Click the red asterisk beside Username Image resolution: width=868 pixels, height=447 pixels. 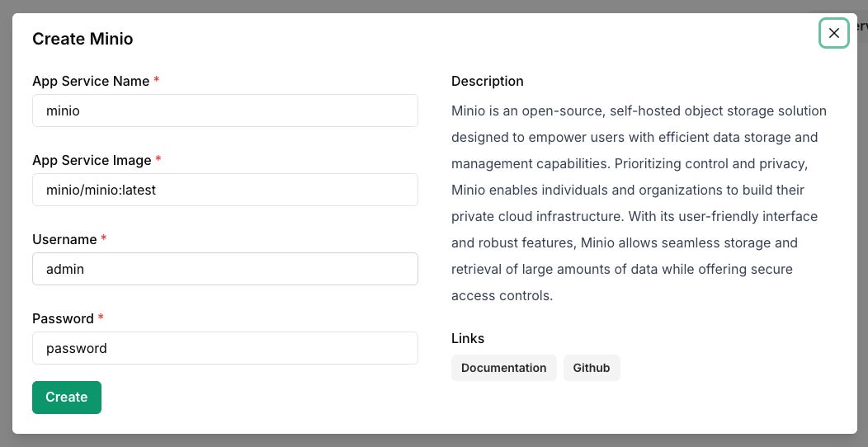104,238
